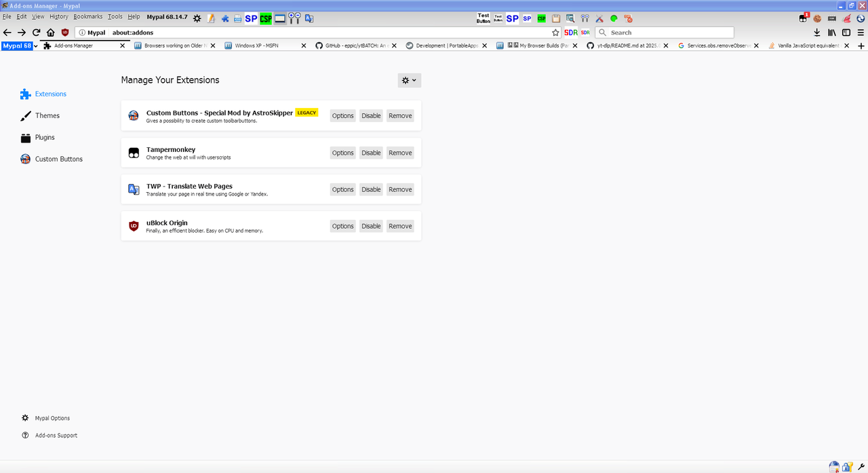Click the wrench icon in status bar
868x473 pixels.
[861, 466]
